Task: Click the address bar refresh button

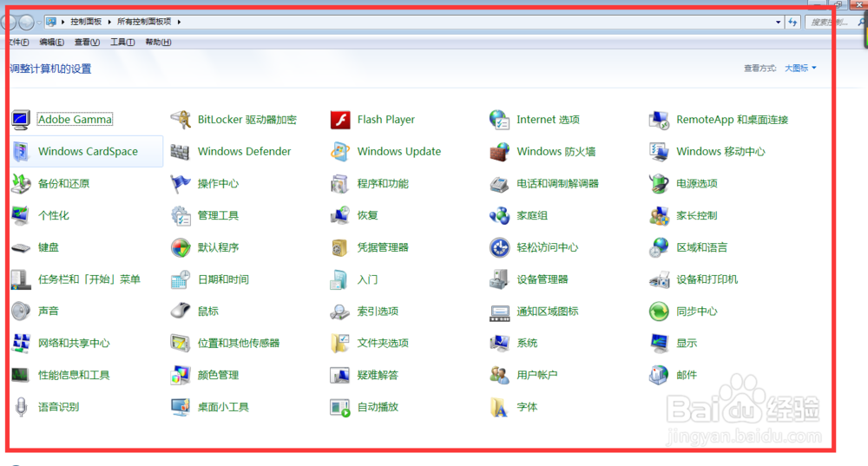Action: coord(792,23)
